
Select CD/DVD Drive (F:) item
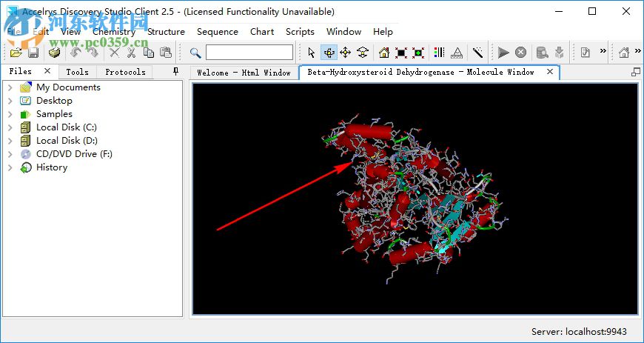pyautogui.click(x=74, y=154)
